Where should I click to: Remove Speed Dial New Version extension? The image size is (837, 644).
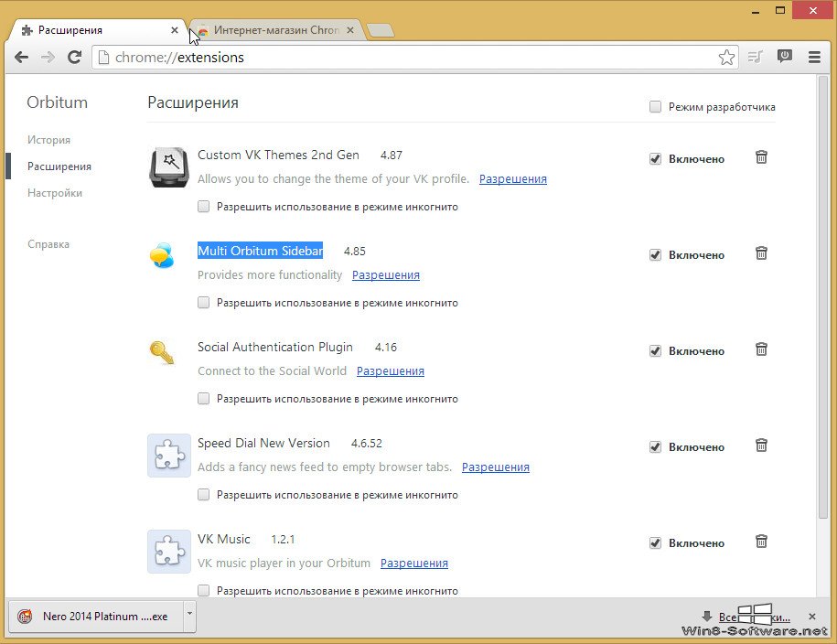pyautogui.click(x=761, y=445)
